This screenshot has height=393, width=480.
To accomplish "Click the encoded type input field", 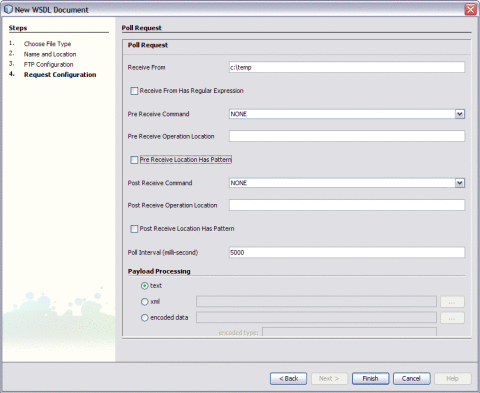I will click(349, 332).
